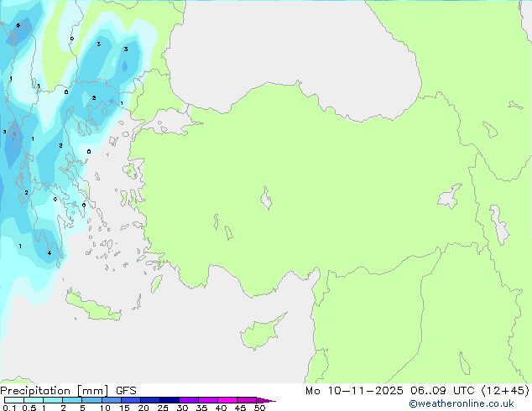Image resolution: width=532 pixels, height=411 pixels.
Task: Click the '25' legend scale label
Action: coord(163,408)
